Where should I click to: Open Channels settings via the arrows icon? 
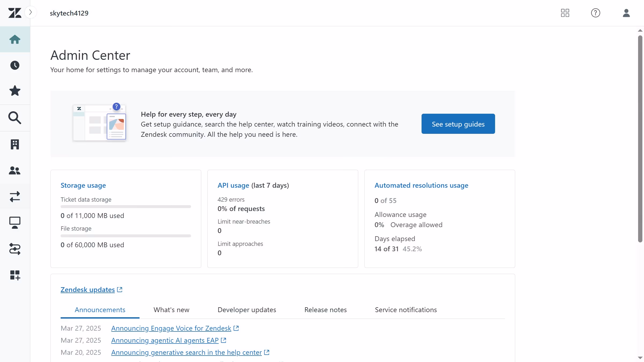click(15, 197)
